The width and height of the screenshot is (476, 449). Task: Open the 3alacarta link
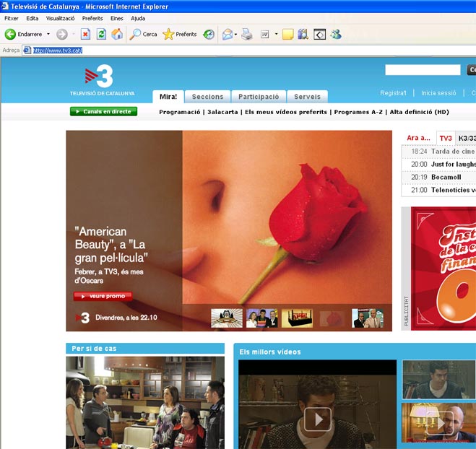[222, 112]
